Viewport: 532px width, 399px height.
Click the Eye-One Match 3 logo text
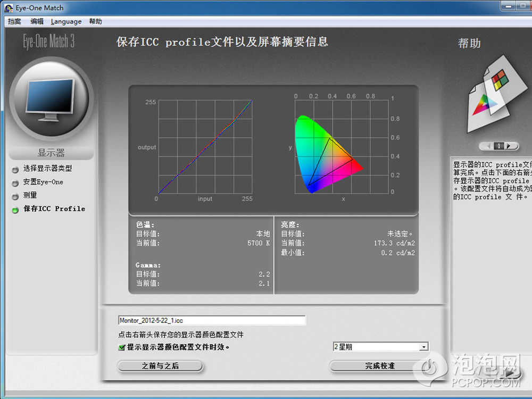point(49,41)
